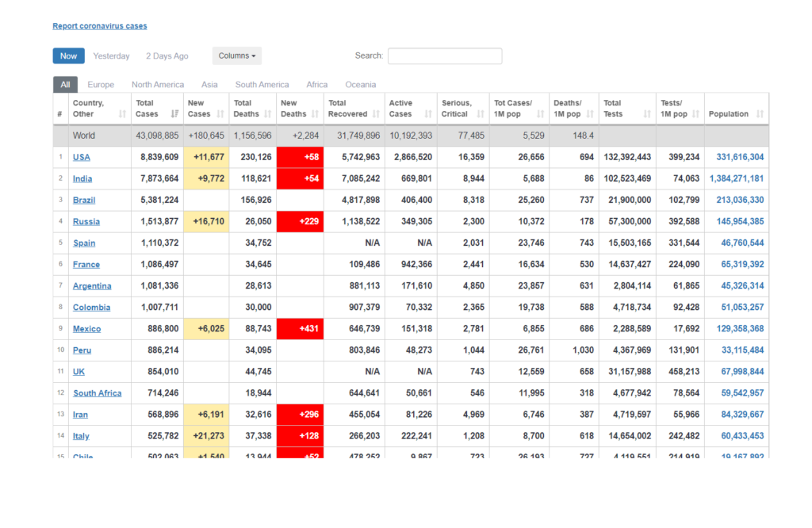Image resolution: width=812 pixels, height=528 pixels.
Task: Sort by Active Cases sort icon
Action: tap(428, 114)
